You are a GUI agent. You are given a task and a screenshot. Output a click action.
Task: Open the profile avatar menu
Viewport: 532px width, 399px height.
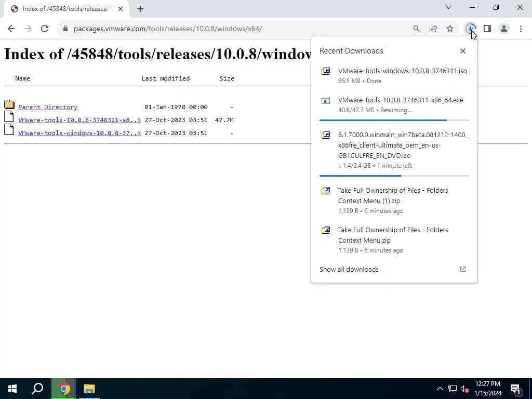[x=504, y=29]
